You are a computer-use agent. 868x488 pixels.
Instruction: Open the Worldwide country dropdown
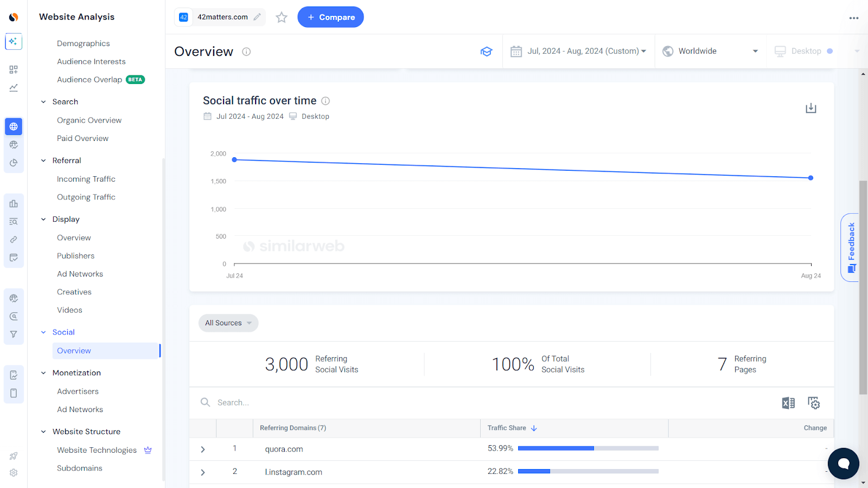(x=710, y=51)
